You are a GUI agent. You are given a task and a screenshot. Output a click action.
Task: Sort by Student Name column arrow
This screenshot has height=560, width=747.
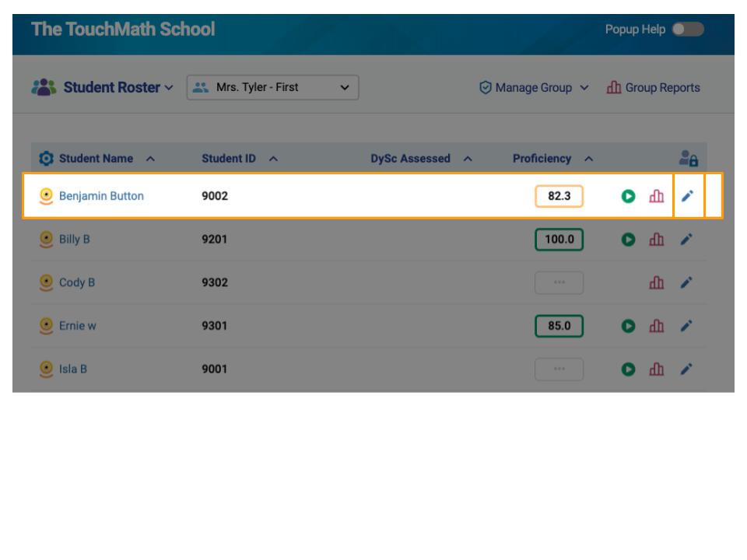pyautogui.click(x=150, y=159)
